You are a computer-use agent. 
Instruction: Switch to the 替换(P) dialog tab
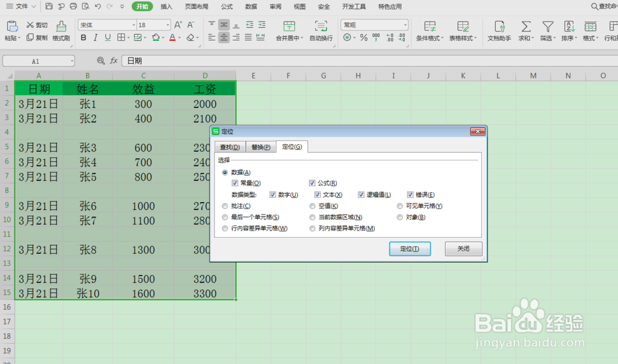[x=261, y=147]
